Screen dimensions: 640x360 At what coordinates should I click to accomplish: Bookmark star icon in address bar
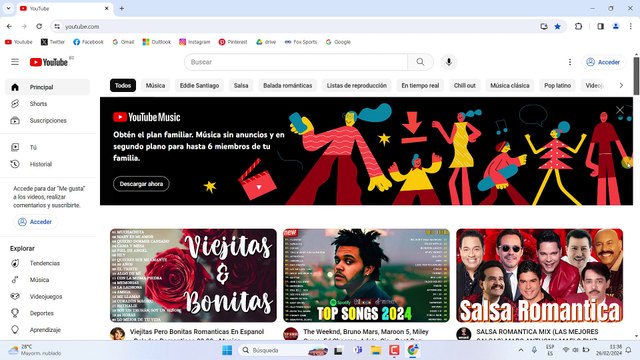click(x=558, y=27)
